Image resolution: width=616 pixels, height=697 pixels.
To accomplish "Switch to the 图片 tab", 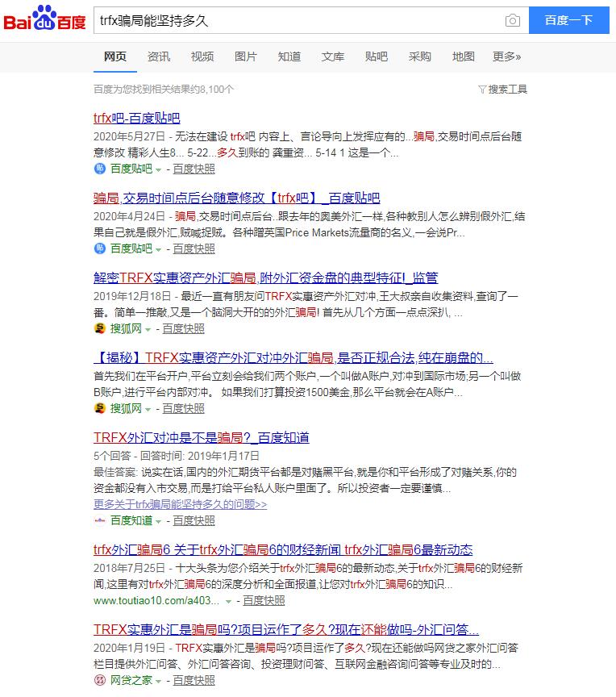I will tap(246, 56).
